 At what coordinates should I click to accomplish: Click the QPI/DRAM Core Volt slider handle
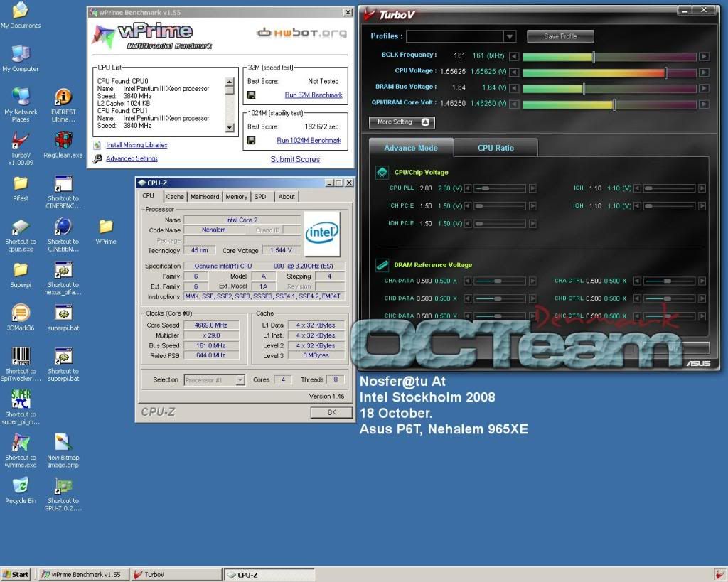(x=614, y=104)
